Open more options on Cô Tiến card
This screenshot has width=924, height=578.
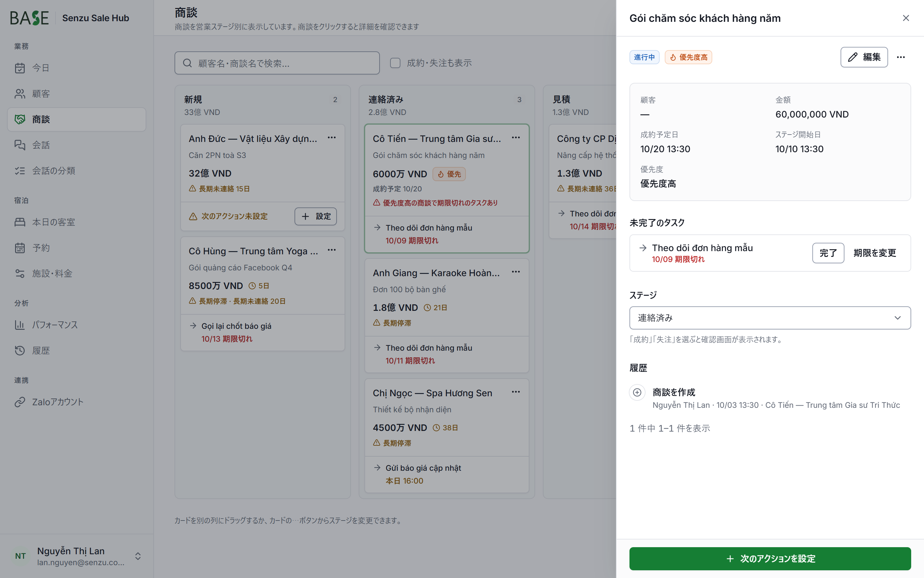[x=516, y=138]
